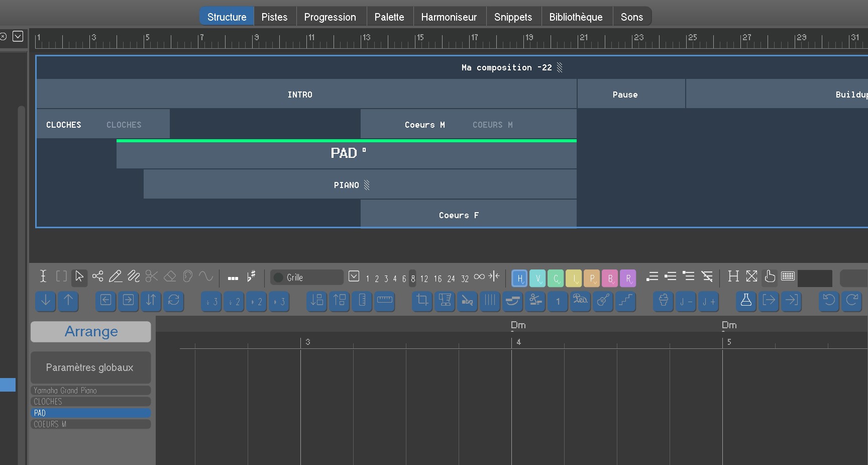
Task: Click the staircase step icon
Action: coord(625,301)
